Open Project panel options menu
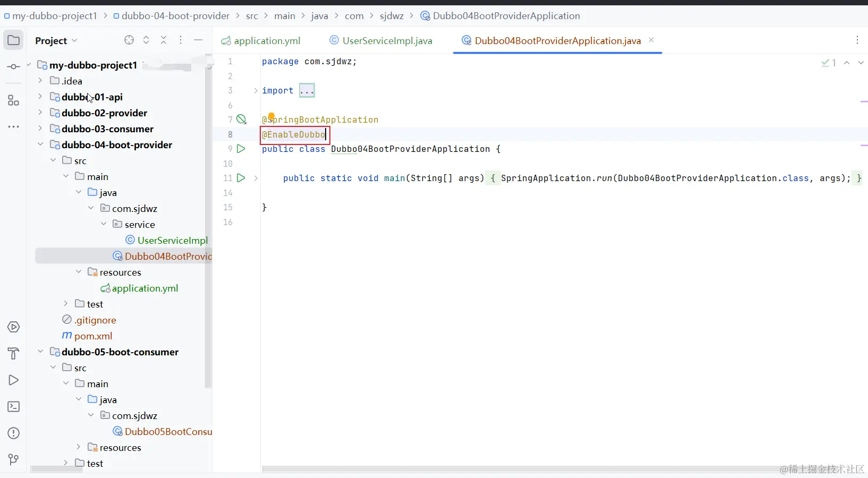Screen dimensions: 868x478 click(181, 40)
